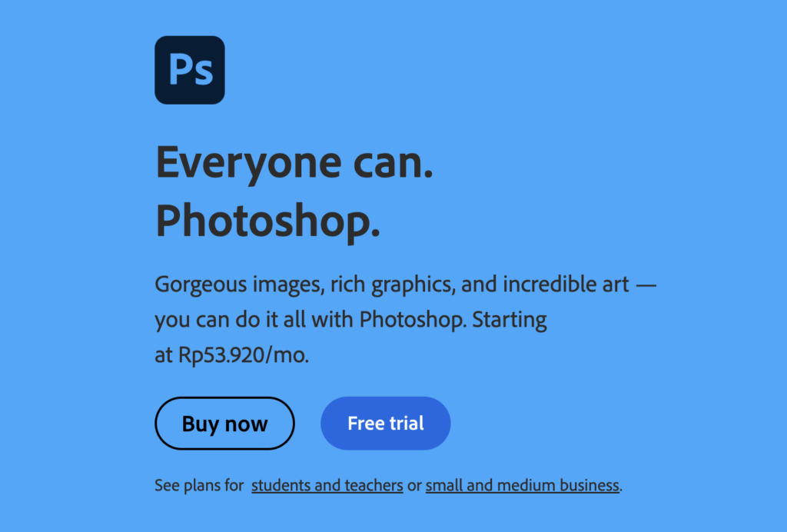This screenshot has height=532, width=787.
Task: Click the word Starting in the description
Action: [510, 320]
